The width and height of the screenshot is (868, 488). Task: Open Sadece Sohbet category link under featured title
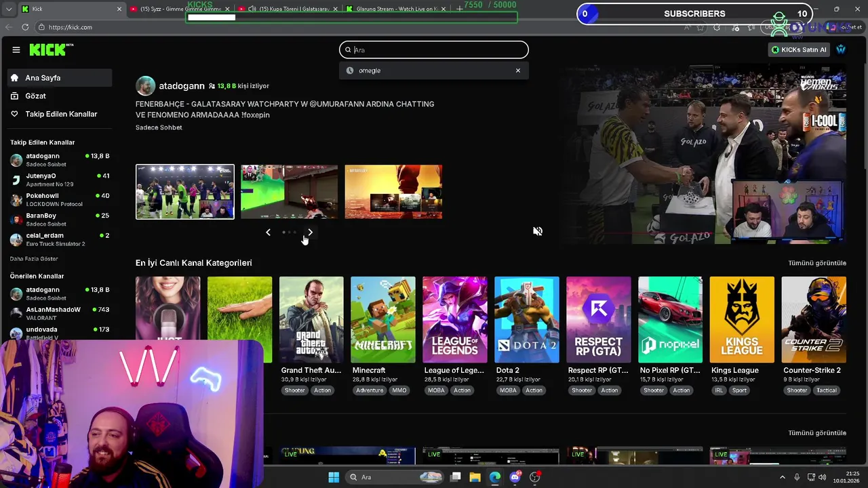pos(159,127)
